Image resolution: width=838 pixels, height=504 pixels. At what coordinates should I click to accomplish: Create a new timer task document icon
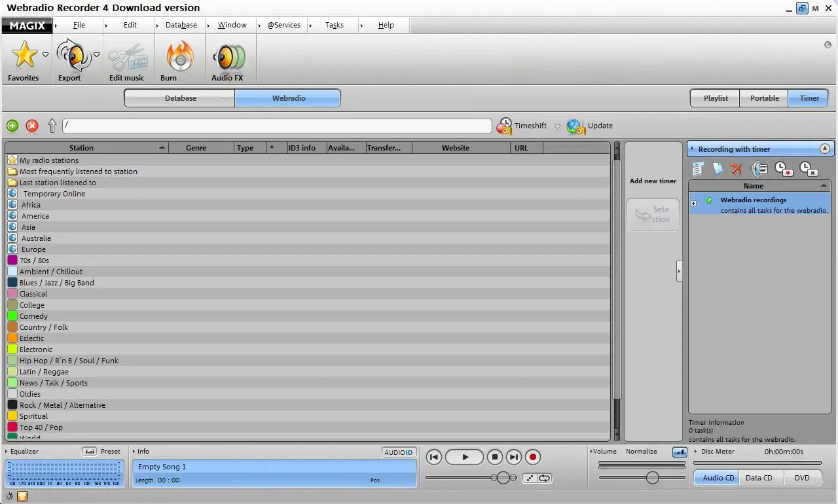point(718,169)
